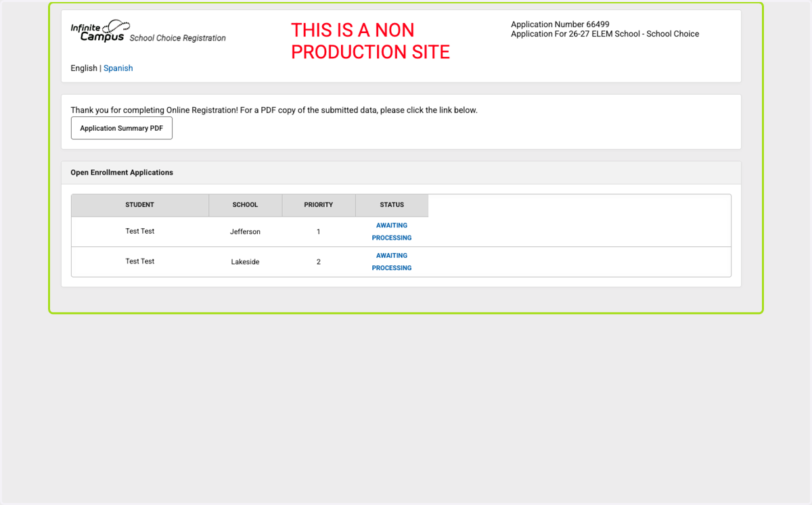This screenshot has height=505, width=812.
Task: Click the STATUS column header
Action: click(392, 205)
